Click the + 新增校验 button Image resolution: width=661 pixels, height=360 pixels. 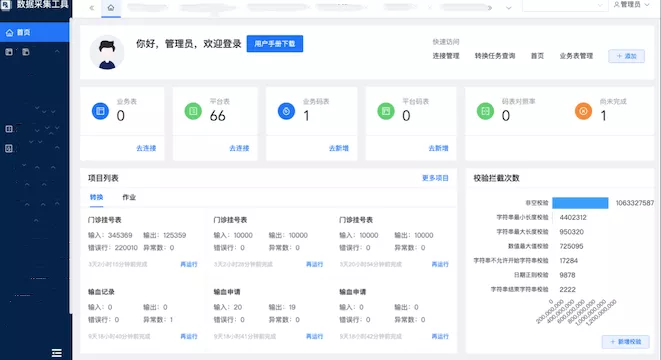coord(626,341)
